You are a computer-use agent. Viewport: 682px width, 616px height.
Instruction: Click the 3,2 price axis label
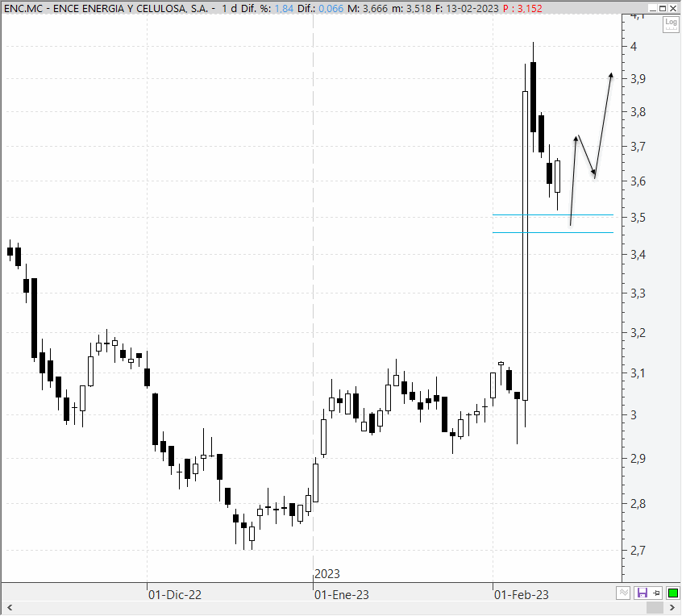638,333
